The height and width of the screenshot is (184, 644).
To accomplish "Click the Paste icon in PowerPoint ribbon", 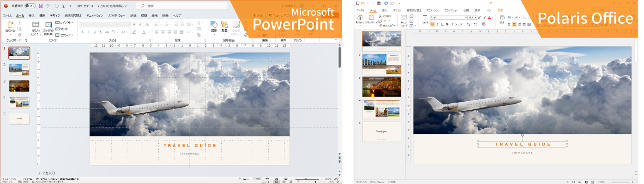I will [x=10, y=25].
